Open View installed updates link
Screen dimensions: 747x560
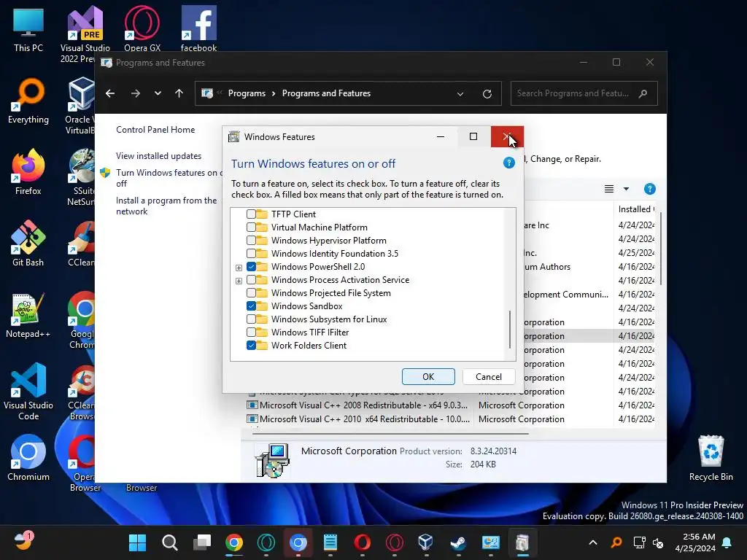(x=158, y=156)
